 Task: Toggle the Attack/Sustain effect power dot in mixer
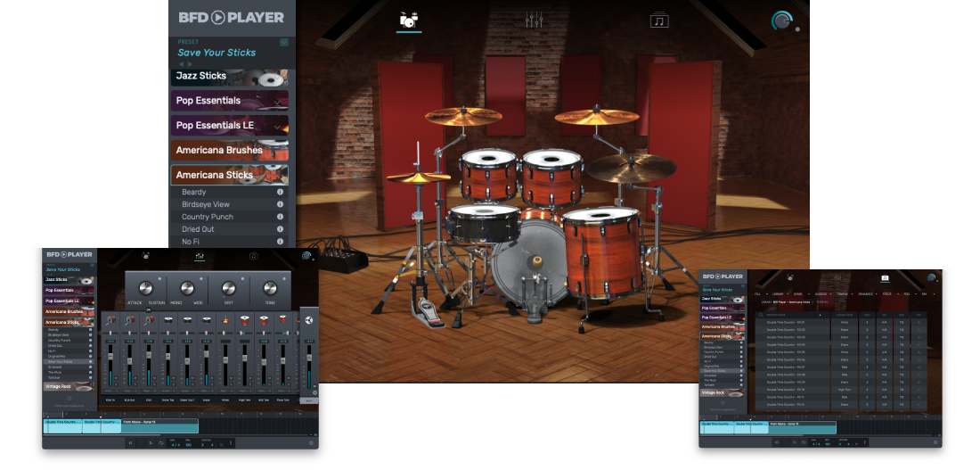pos(159,278)
